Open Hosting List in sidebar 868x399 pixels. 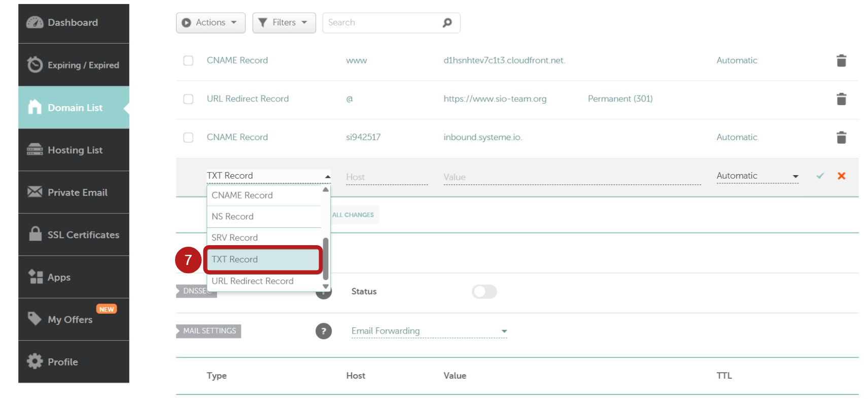click(74, 150)
